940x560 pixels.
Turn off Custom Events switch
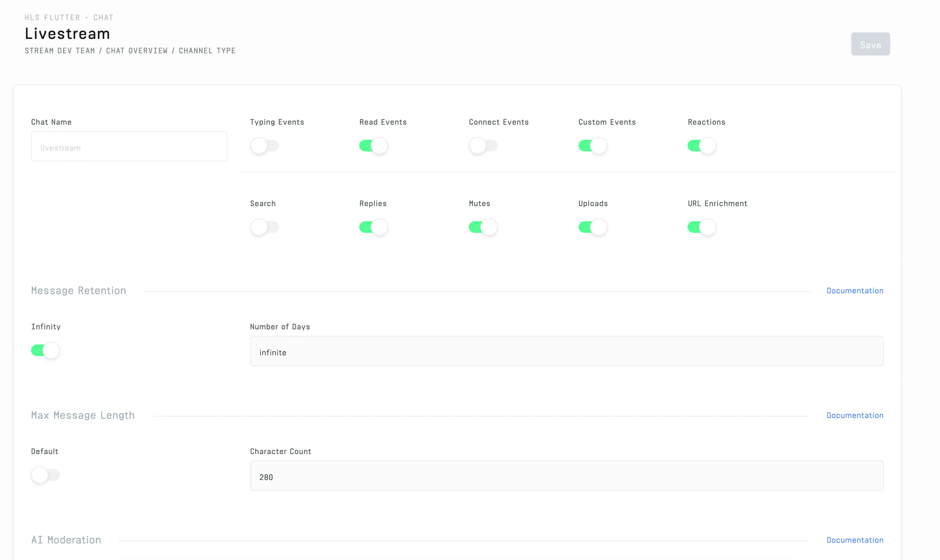pos(593,146)
